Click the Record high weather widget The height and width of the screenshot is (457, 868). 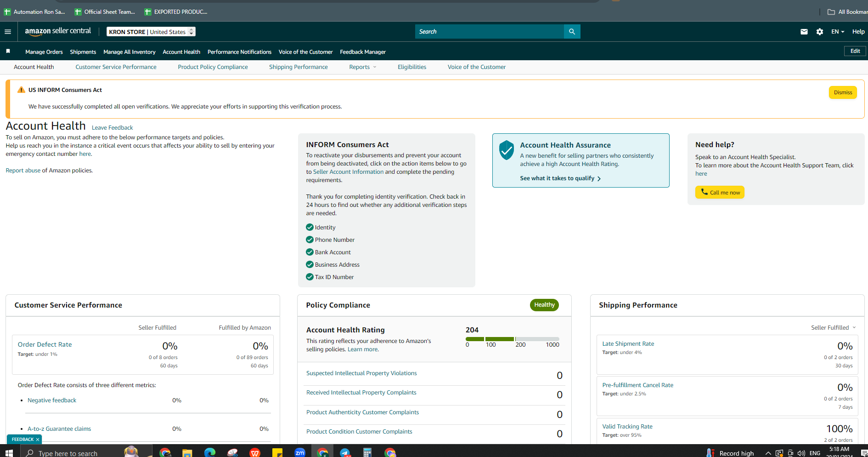[x=730, y=453]
